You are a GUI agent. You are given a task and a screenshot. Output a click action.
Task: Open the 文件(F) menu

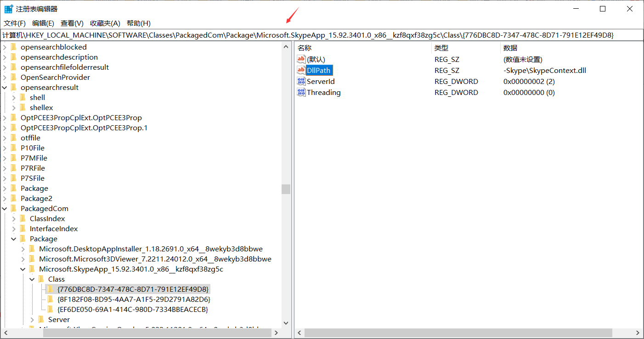[x=15, y=23]
